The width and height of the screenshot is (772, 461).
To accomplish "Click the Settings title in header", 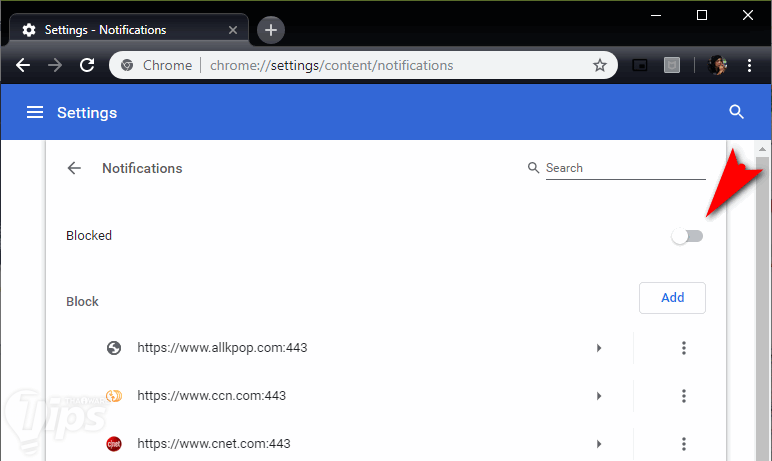I will tap(87, 112).
